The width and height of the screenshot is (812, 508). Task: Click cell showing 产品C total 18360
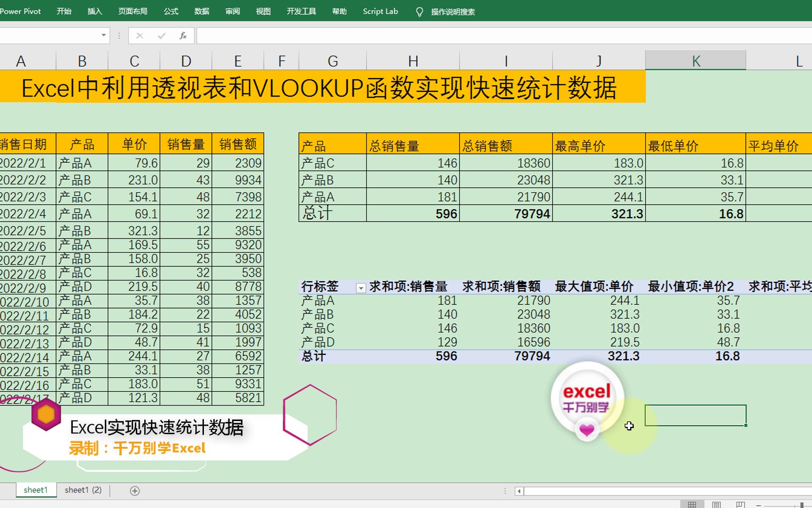click(506, 163)
